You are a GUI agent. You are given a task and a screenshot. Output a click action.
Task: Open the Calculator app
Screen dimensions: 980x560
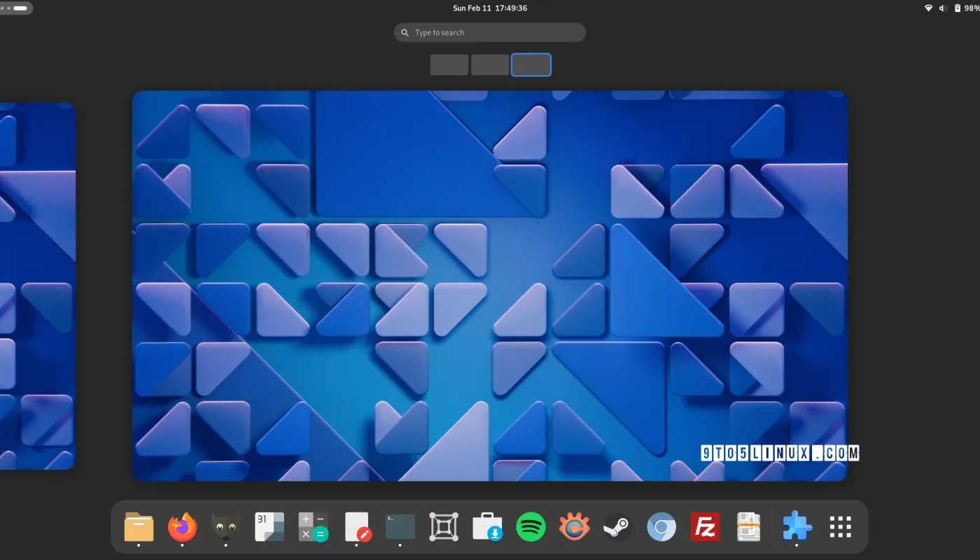(313, 526)
